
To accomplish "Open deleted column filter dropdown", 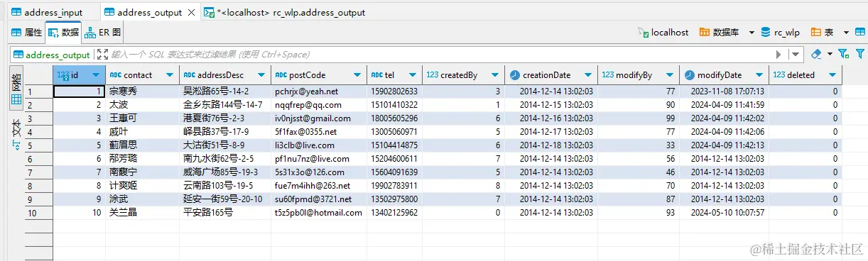I will coord(833,75).
